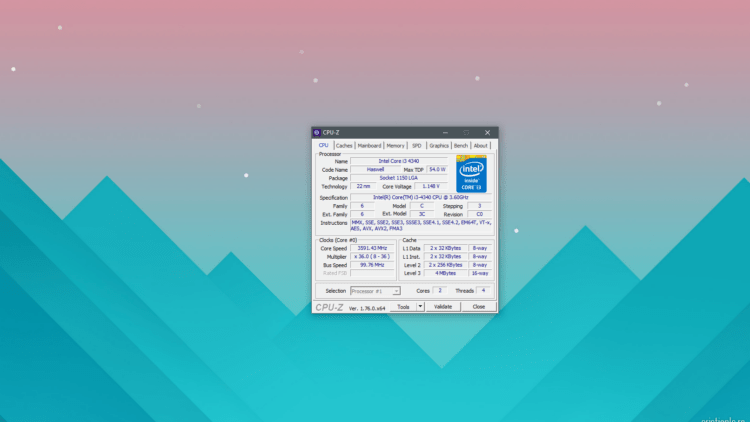The height and width of the screenshot is (422, 750).
Task: Click the Intel Core i3 logo badge
Action: click(x=471, y=174)
